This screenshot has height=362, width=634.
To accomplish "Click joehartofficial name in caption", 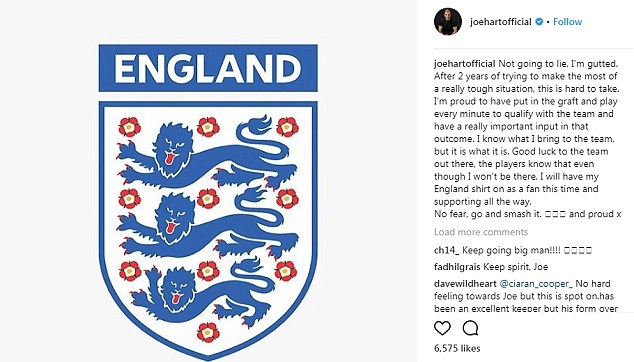I will [x=465, y=64].
